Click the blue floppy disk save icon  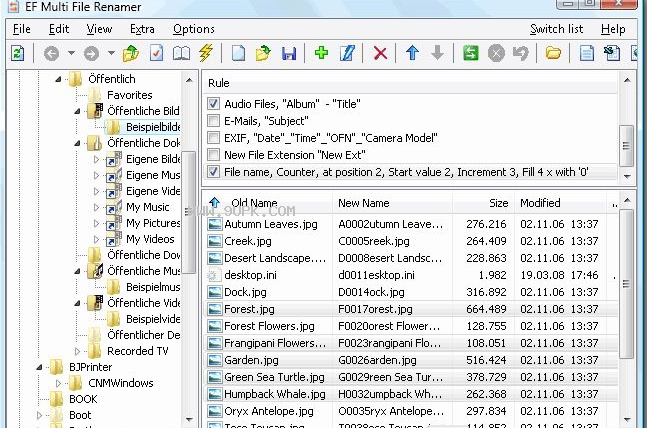(289, 53)
